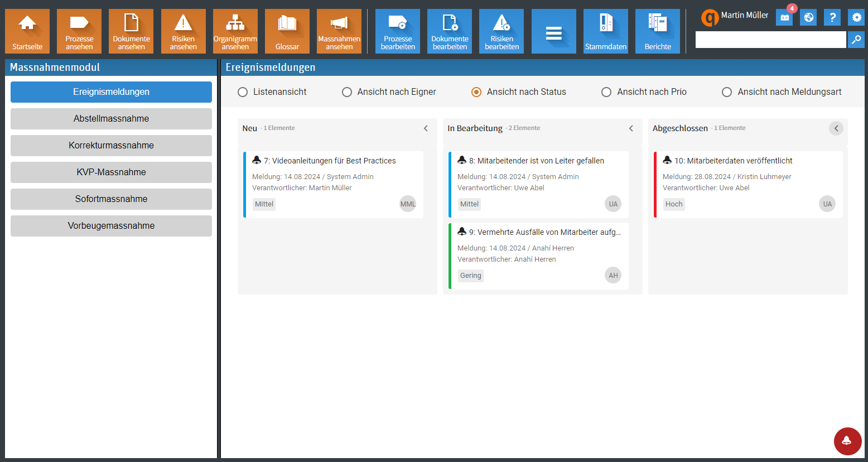The height and width of the screenshot is (462, 868).
Task: Collapse the Neu column
Action: tap(426, 128)
